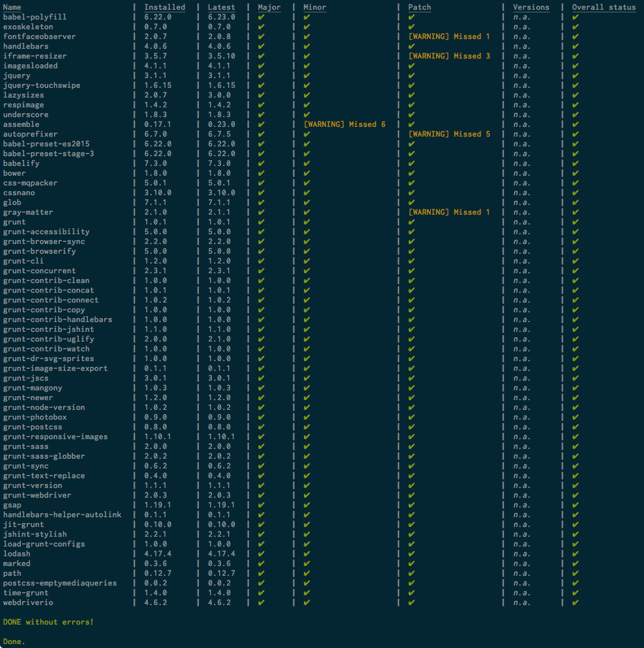
Task: Expand the Versions column header
Action: pos(531,7)
